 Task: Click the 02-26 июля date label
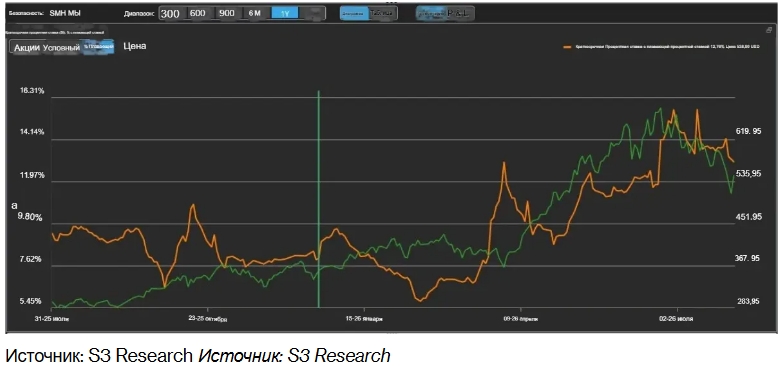[x=676, y=319]
